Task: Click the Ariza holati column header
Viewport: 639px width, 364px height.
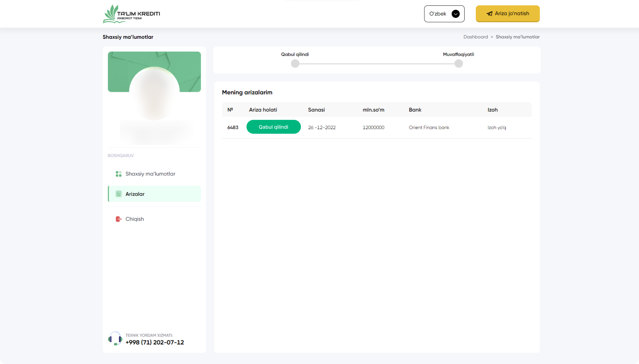Action: click(x=263, y=110)
